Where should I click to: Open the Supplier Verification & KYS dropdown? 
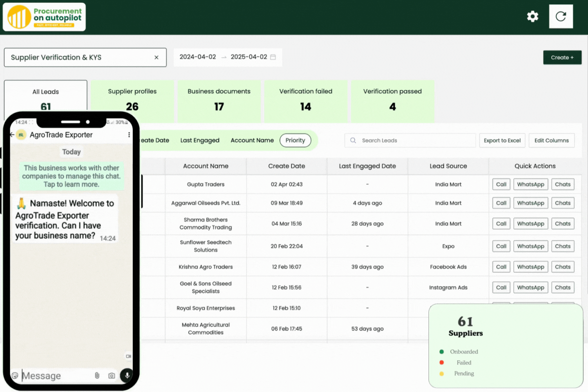coord(78,58)
